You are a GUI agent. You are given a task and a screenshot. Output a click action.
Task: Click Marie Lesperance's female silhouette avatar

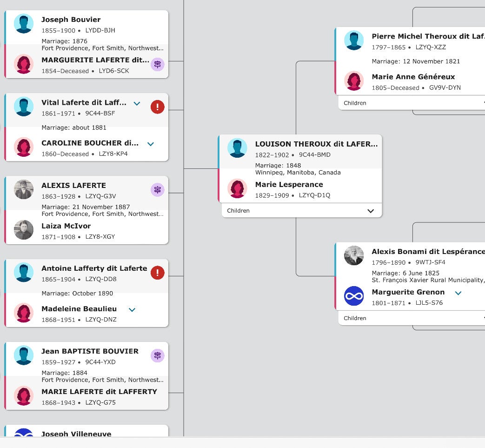pyautogui.click(x=237, y=188)
